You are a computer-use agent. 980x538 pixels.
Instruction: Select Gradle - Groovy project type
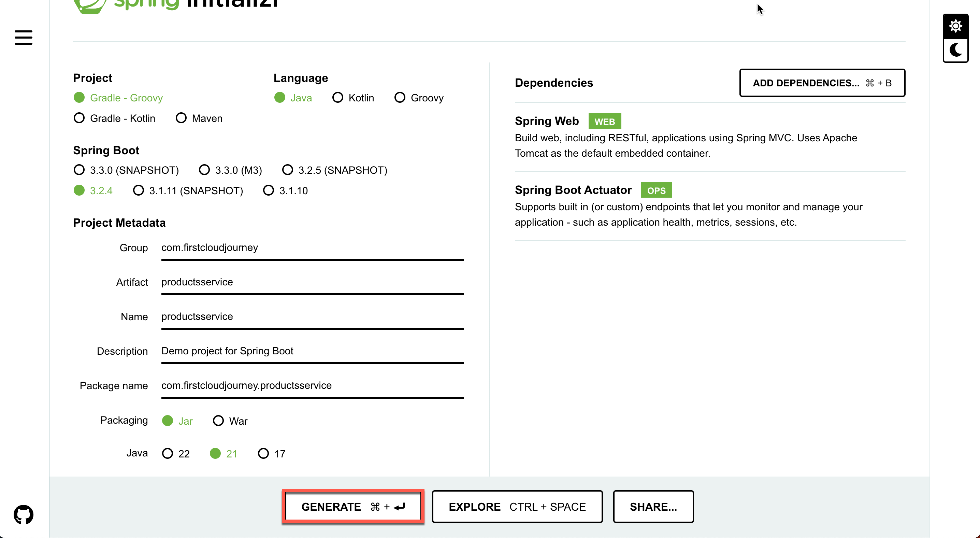pos(118,98)
